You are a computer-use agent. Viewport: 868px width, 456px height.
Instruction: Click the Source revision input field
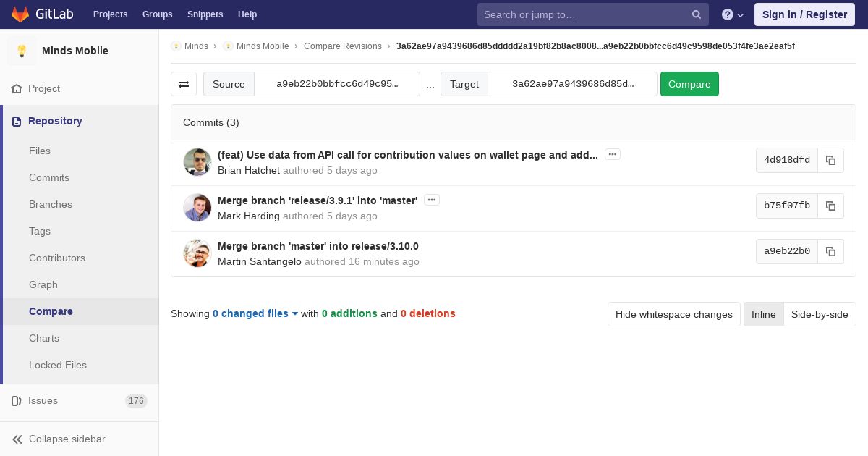[337, 84]
